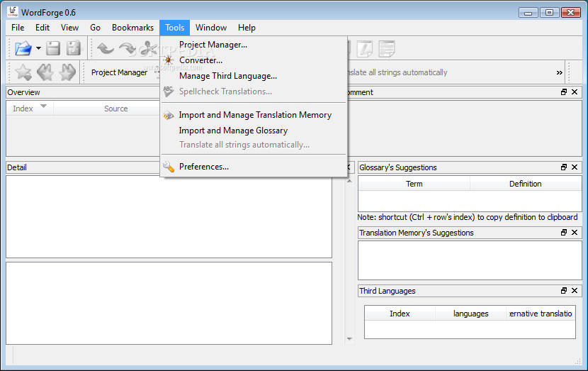This screenshot has height=371, width=588.
Task: Open the File menu
Action: 18,28
